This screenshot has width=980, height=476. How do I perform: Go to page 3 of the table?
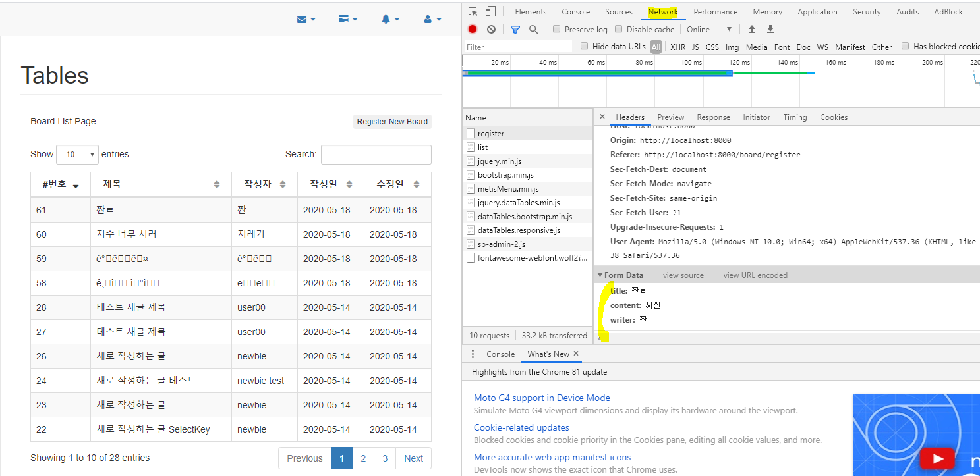(385, 458)
